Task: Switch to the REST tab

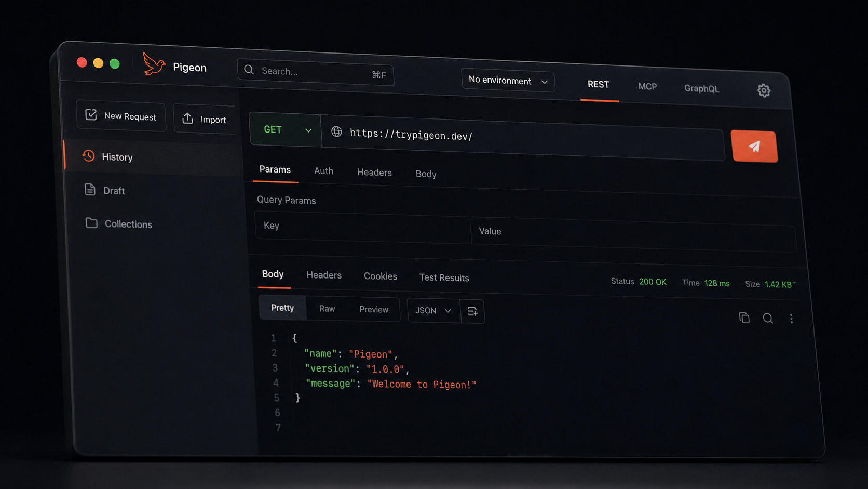Action: pyautogui.click(x=599, y=85)
